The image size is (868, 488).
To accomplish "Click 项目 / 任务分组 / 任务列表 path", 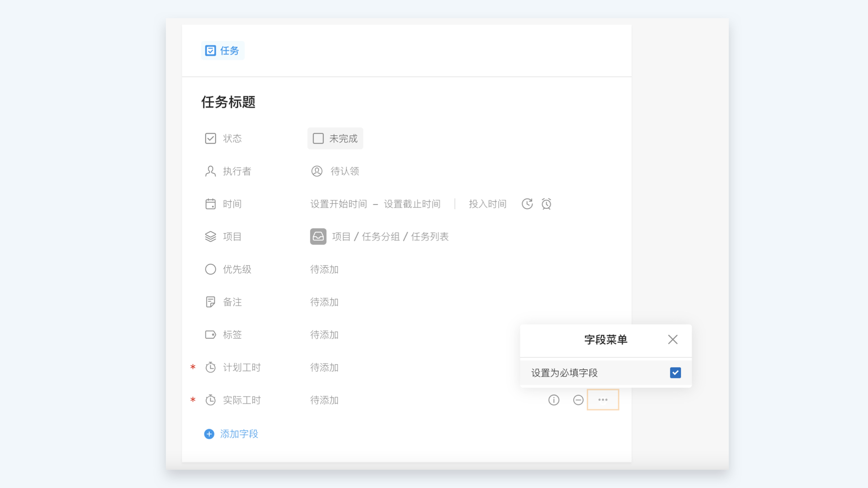I will tap(391, 237).
